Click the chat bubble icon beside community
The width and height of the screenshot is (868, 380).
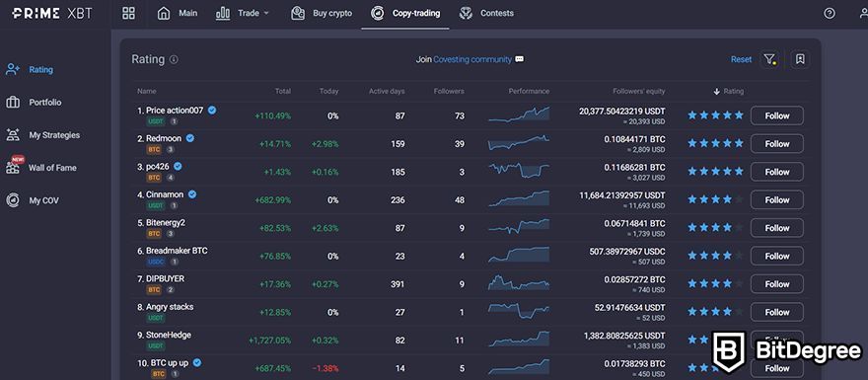coord(519,59)
